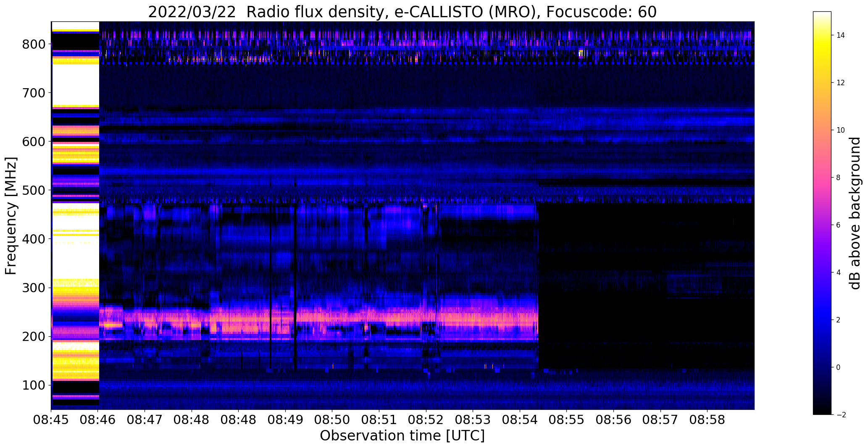This screenshot has height=448, width=868.
Task: Click the 08:47 time tick label
Action: [145, 420]
